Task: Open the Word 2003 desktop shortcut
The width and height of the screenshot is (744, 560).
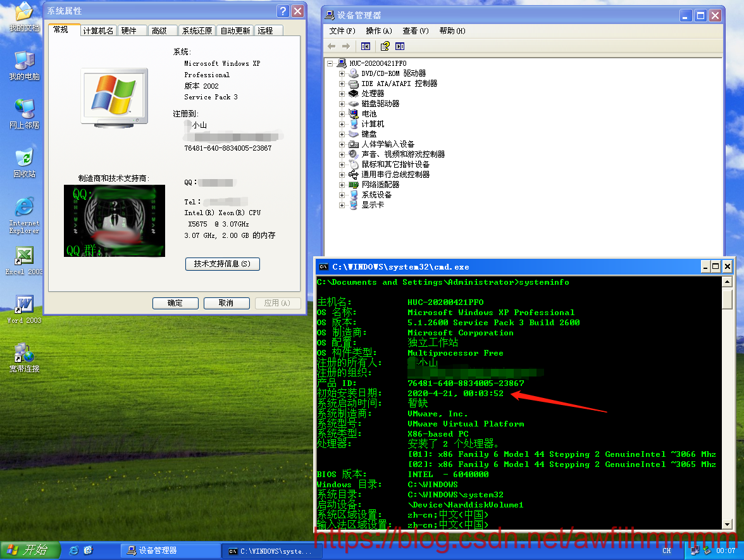Action: click(24, 309)
